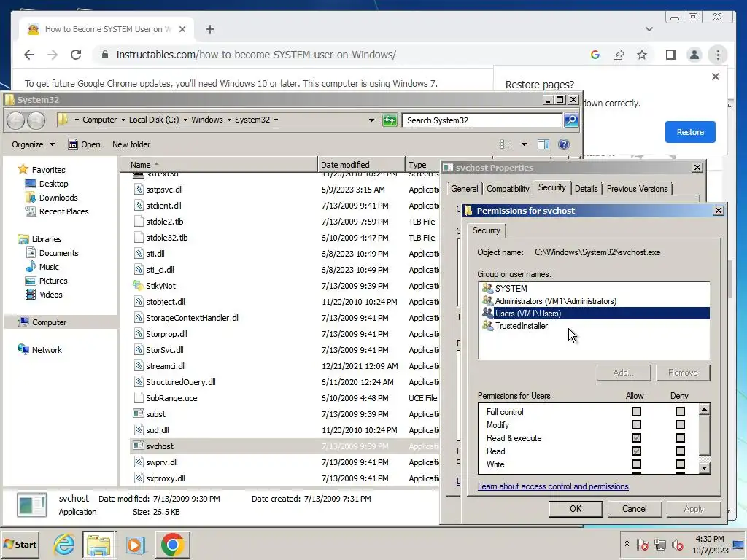Viewport: 747px width, 560px height.
Task: Toggle Allow checkbox for Full control
Action: click(636, 411)
